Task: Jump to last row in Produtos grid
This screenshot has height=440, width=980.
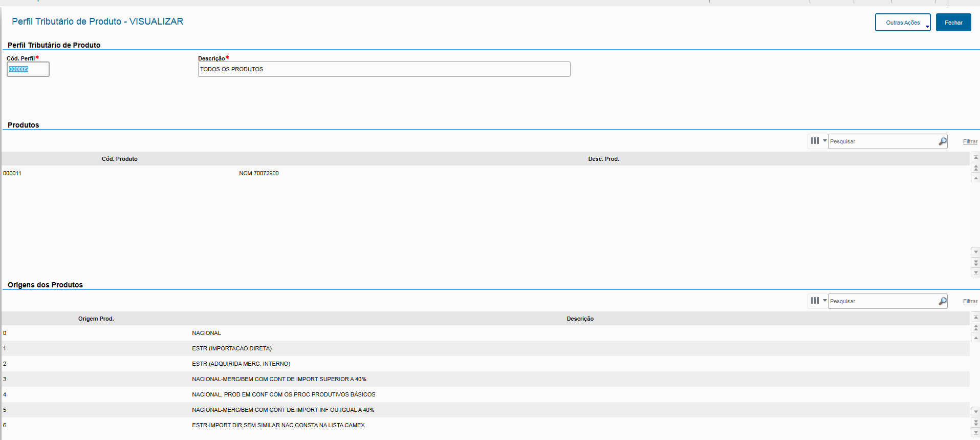Action: pos(976,273)
